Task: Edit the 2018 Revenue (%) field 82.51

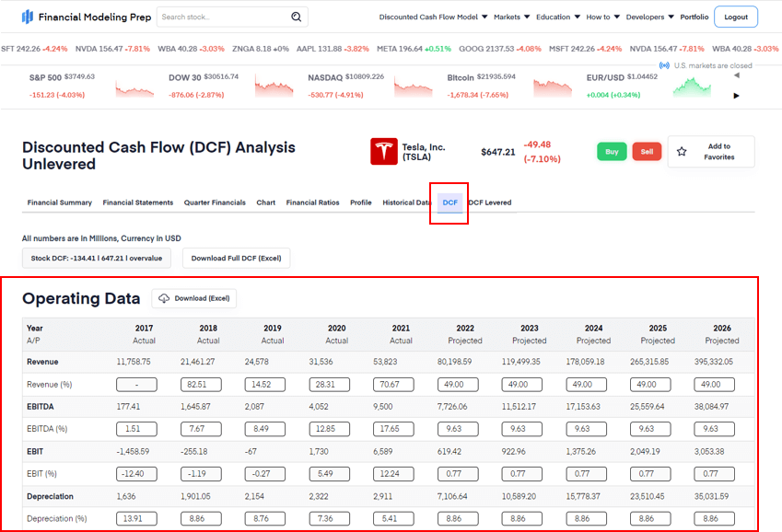Action: [x=201, y=385]
